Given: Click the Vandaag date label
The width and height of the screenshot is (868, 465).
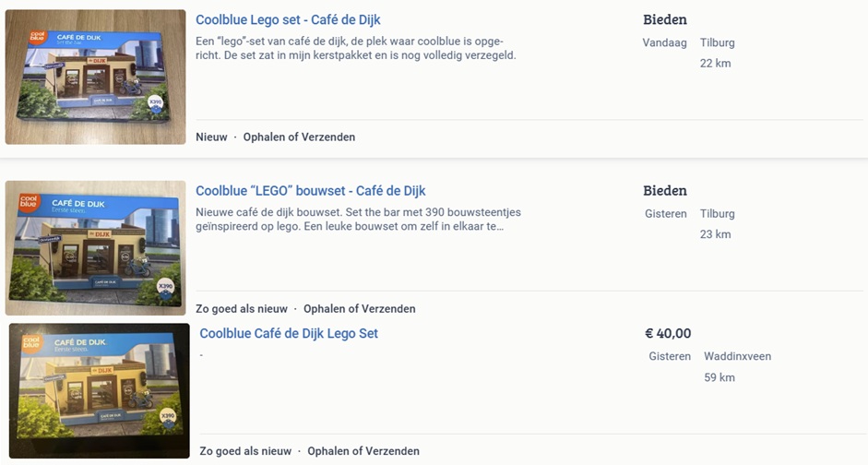Looking at the screenshot, I should coord(665,42).
